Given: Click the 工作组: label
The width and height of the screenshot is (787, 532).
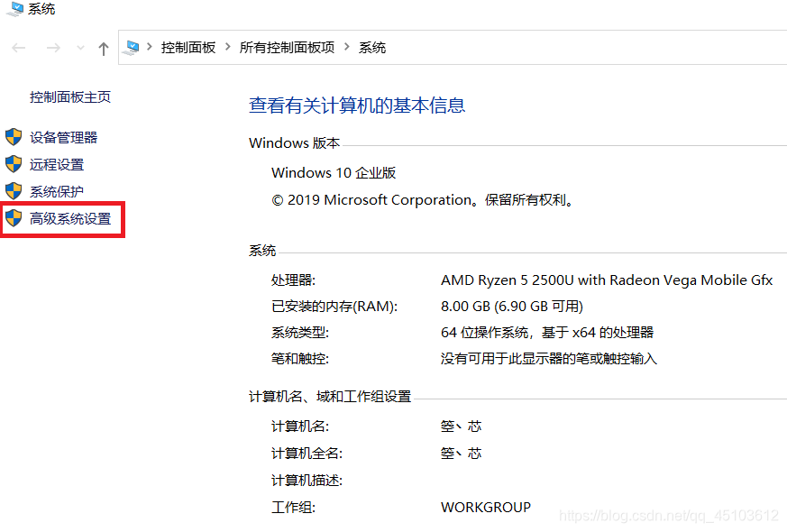Looking at the screenshot, I should coord(293,508).
